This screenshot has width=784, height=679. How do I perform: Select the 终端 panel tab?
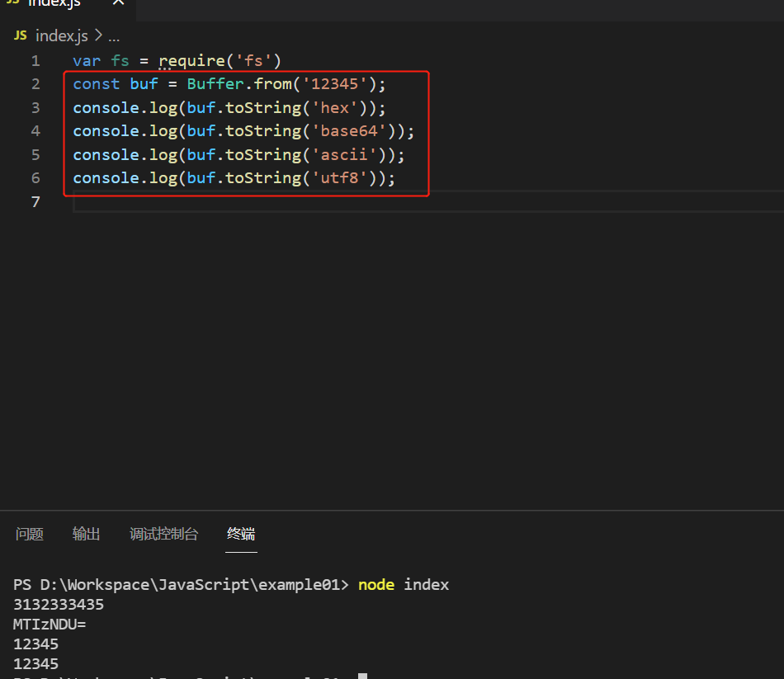tap(241, 534)
